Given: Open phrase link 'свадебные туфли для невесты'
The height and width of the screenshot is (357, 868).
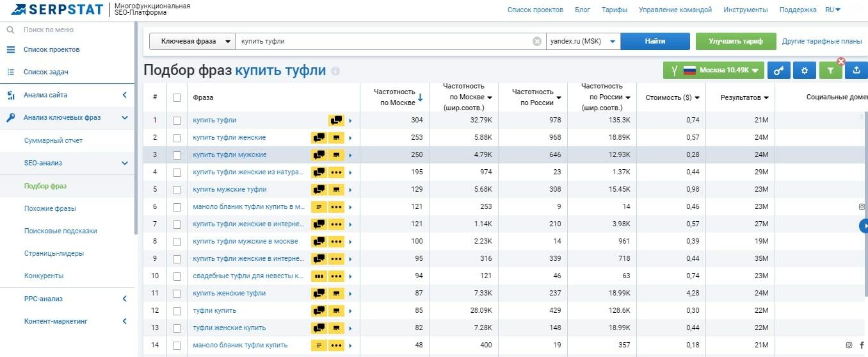Looking at the screenshot, I should 248,276.
